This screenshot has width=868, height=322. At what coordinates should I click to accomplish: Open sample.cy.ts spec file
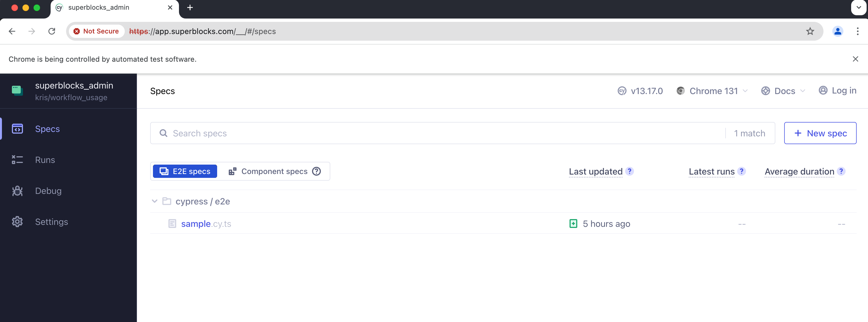(206, 224)
